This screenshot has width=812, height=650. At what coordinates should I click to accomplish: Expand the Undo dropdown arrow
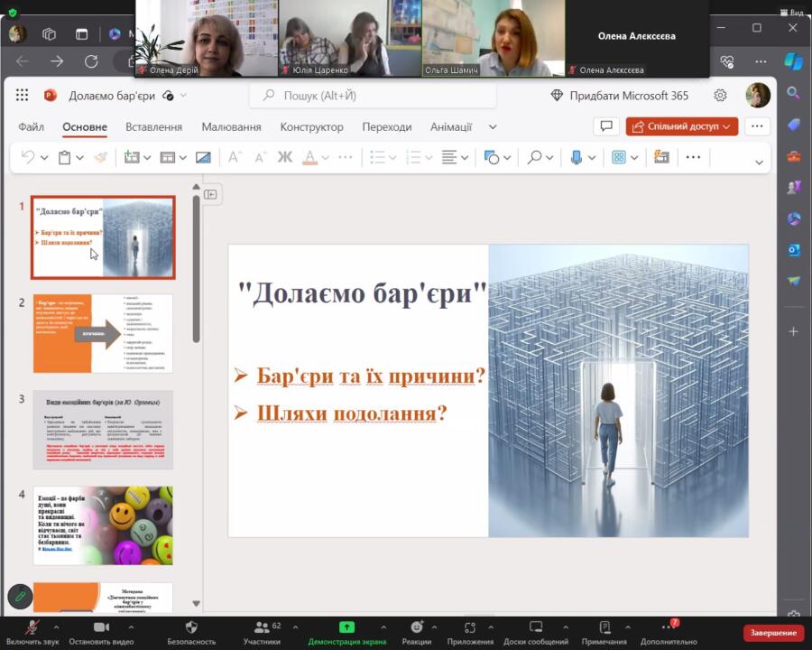[44, 158]
